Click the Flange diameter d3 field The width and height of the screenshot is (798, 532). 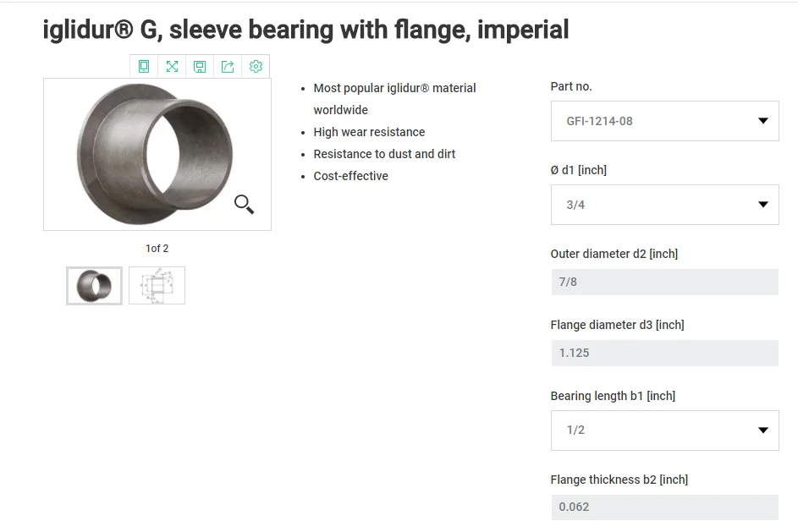coord(664,353)
